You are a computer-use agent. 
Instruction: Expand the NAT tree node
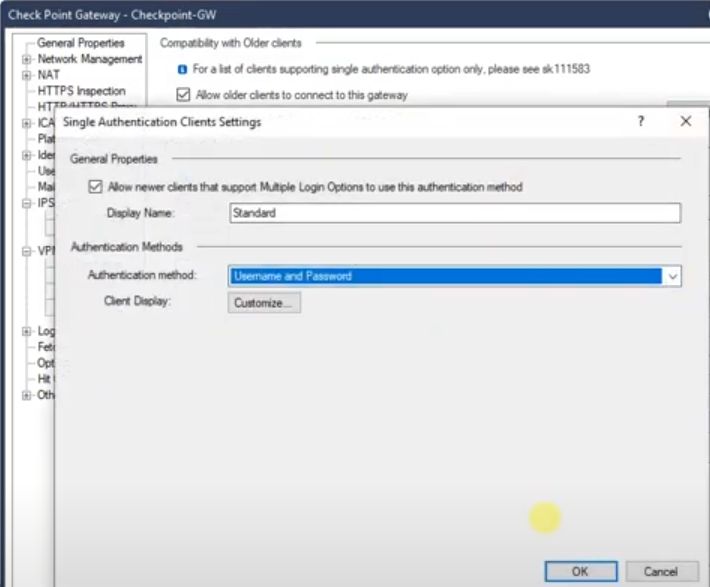(x=27, y=75)
